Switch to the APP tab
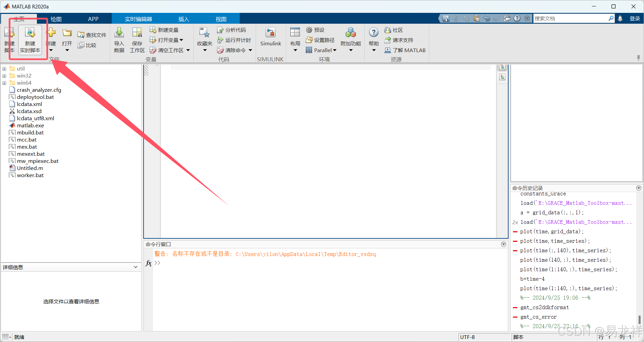This screenshot has width=644, height=342. pos(93,19)
